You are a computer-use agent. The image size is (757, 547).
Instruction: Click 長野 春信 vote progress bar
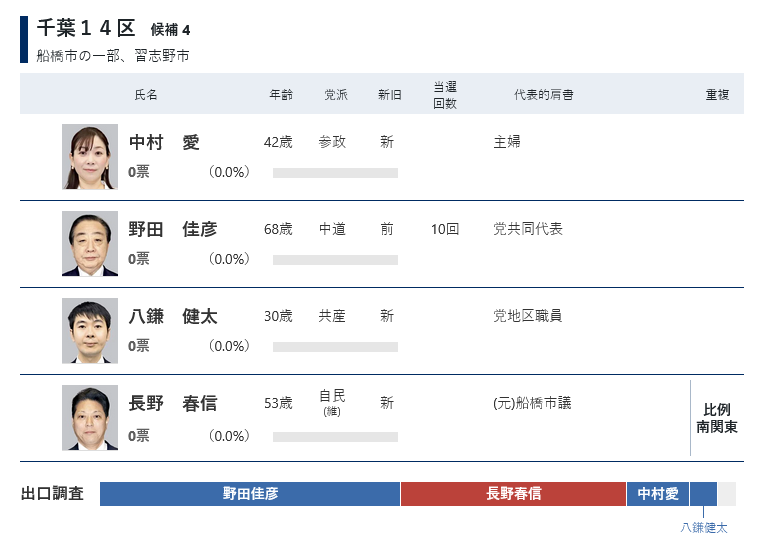click(335, 437)
